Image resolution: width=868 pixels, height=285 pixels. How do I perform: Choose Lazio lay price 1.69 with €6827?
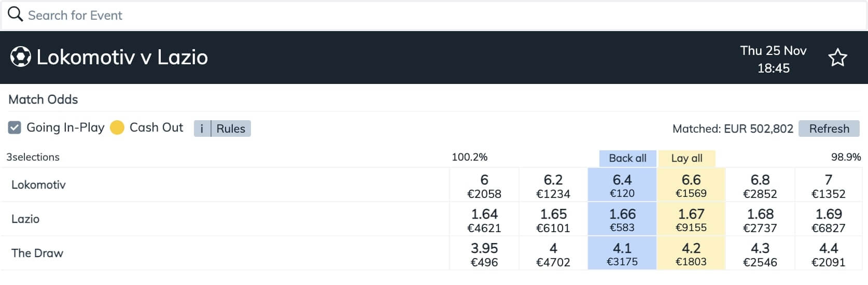829,219
